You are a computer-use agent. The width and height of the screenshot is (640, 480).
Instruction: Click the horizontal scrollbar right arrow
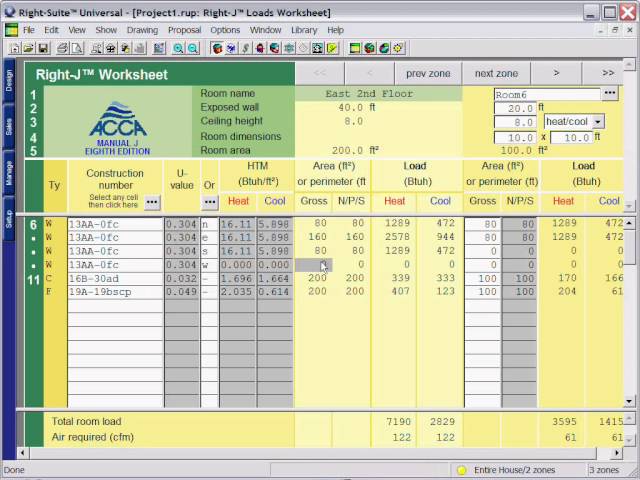[x=617, y=453]
